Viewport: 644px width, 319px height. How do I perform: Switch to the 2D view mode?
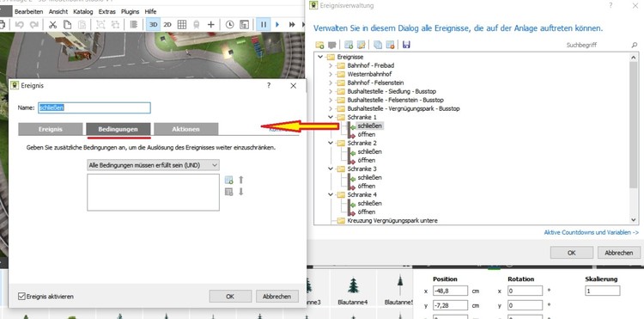[167, 25]
